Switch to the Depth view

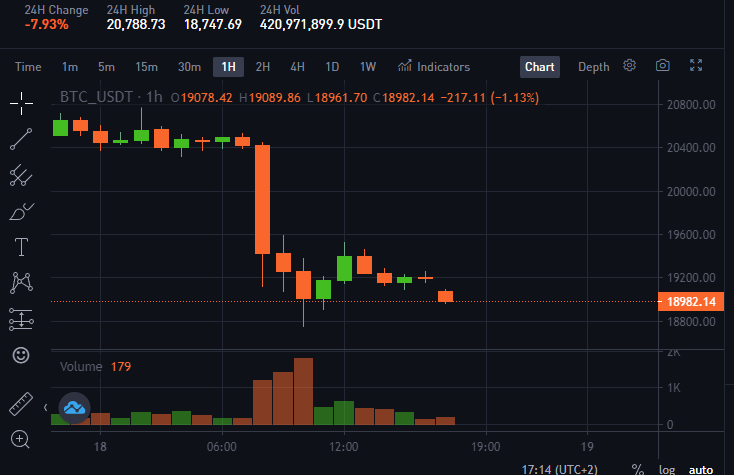[594, 67]
